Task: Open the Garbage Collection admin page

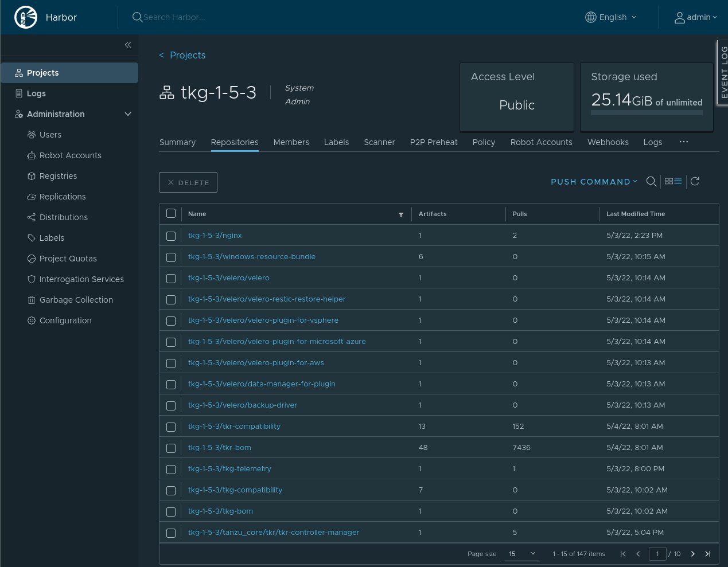Action: click(76, 300)
